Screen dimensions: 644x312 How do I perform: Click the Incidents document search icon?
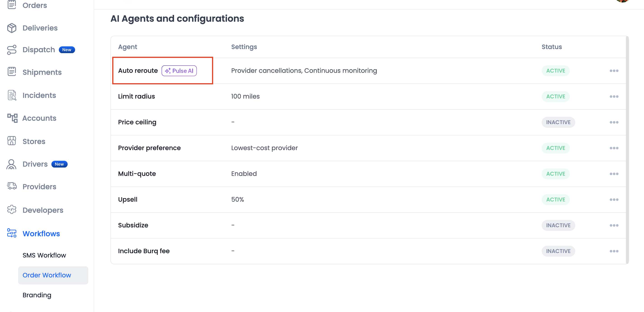[x=12, y=95]
